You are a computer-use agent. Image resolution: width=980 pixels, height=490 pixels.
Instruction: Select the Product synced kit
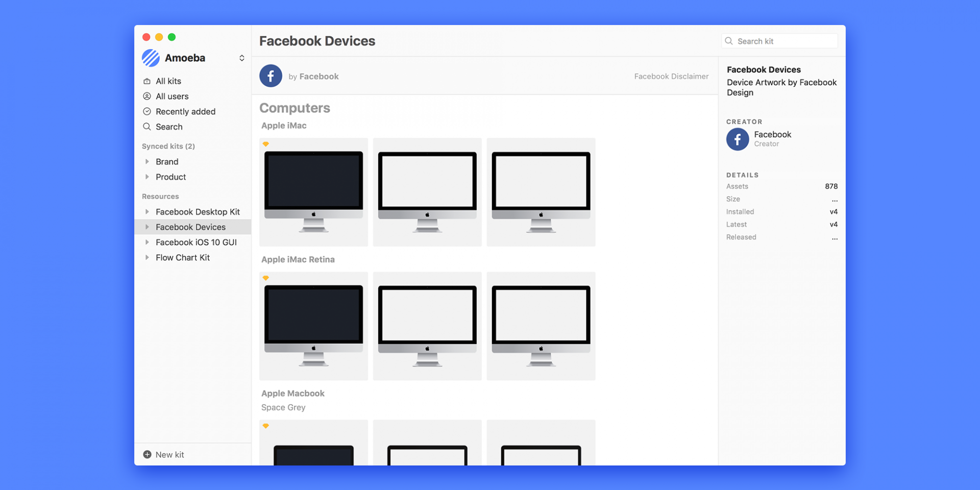[170, 177]
